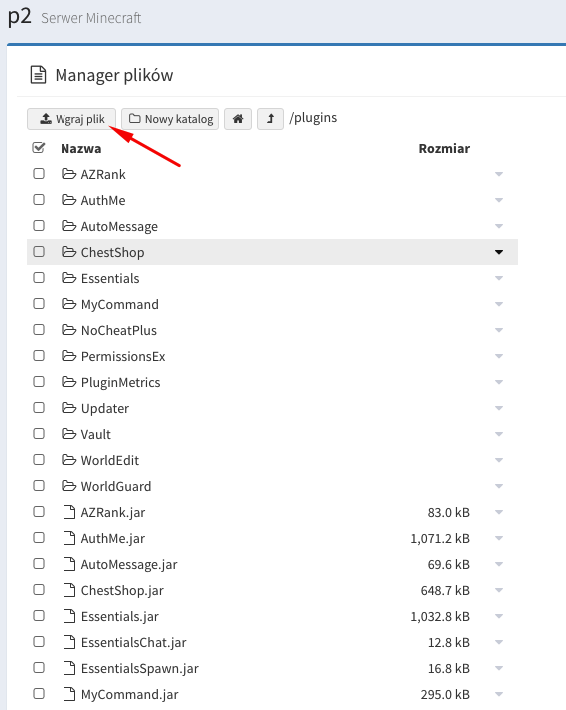Open dropdown arrow for ChestShop folder
566x710 pixels.
tap(499, 252)
